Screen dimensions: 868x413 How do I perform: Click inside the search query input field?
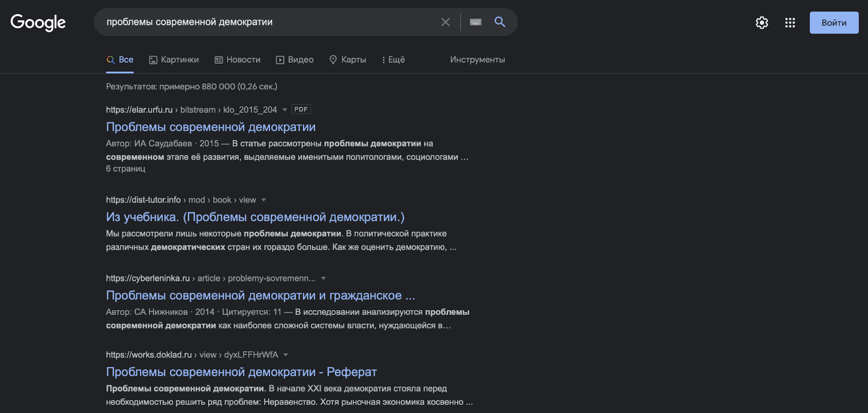(261, 22)
